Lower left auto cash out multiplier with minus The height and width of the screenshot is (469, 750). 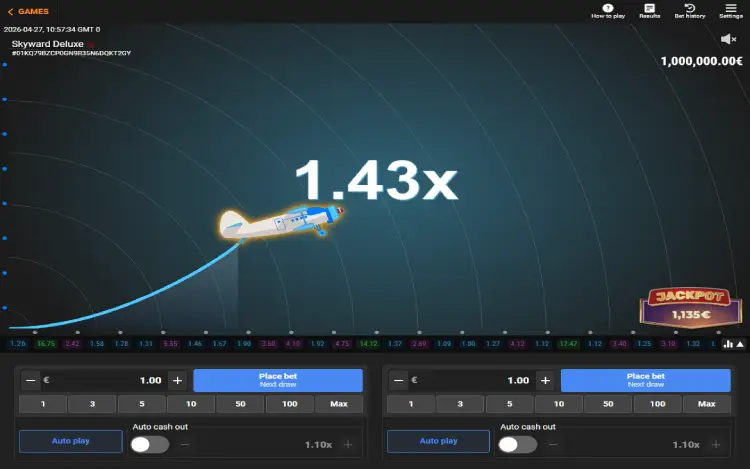(185, 445)
